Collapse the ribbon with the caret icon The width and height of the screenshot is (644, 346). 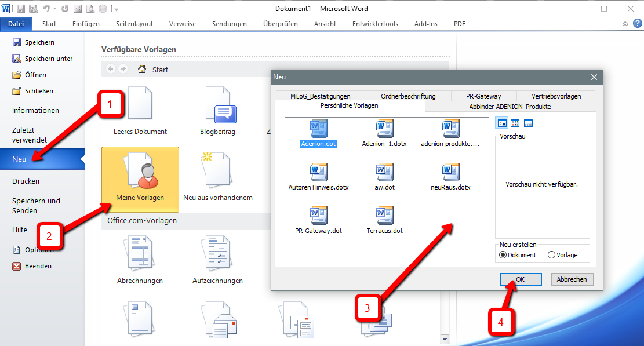click(x=625, y=24)
